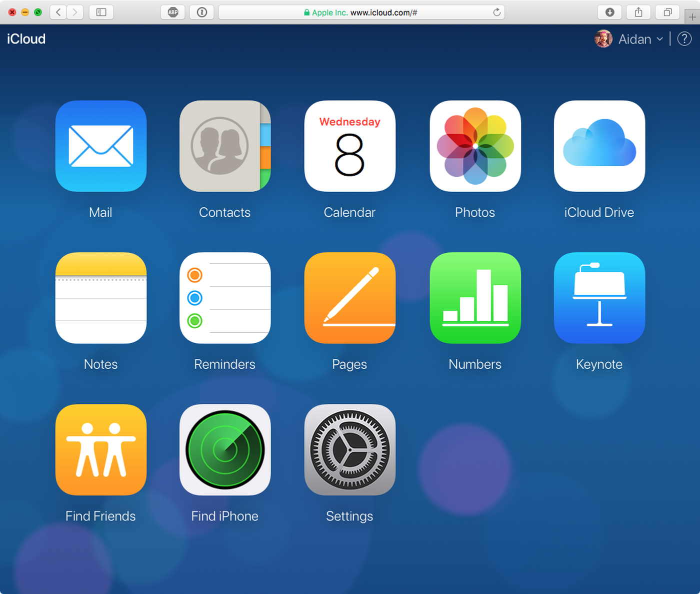Click the Photos label text
Screen dimensions: 700x594
[475, 212]
